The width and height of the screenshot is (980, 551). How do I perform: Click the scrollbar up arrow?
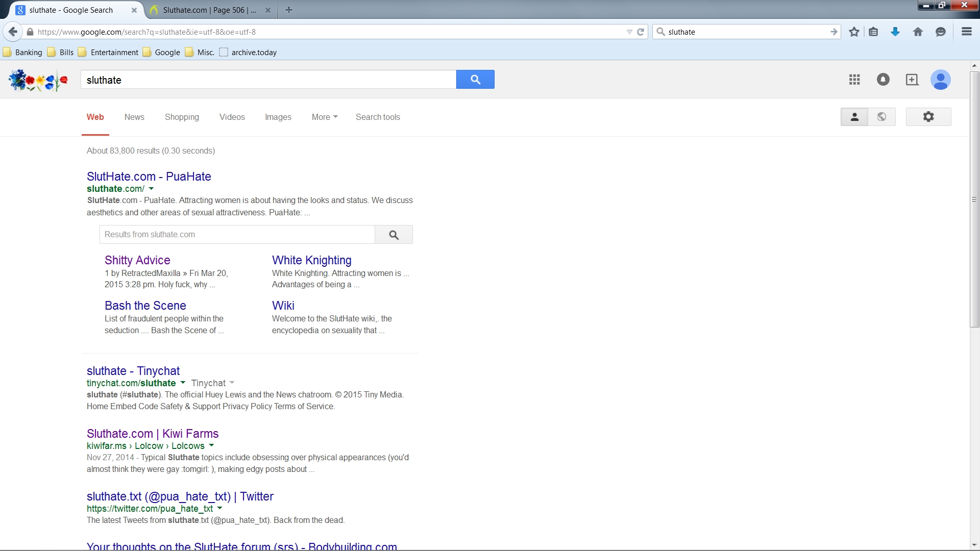(974, 65)
